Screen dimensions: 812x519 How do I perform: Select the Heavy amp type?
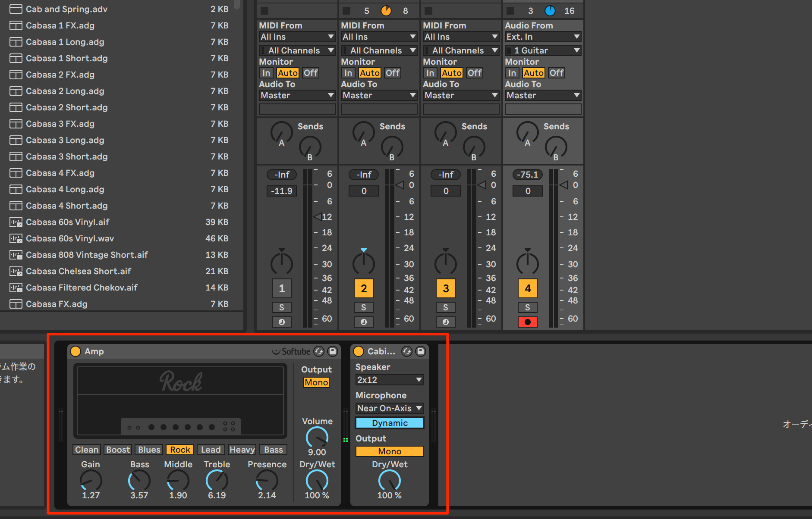click(x=242, y=450)
